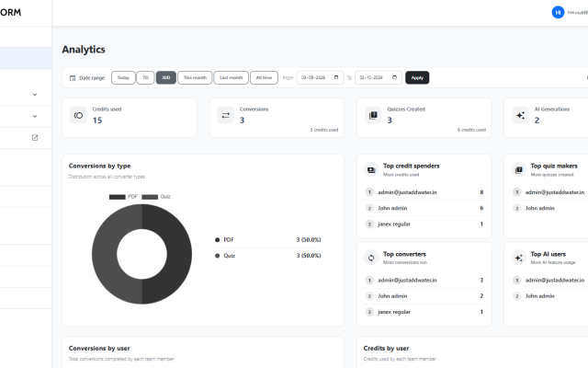Select the This month range
The image size is (588, 368).
coord(195,77)
